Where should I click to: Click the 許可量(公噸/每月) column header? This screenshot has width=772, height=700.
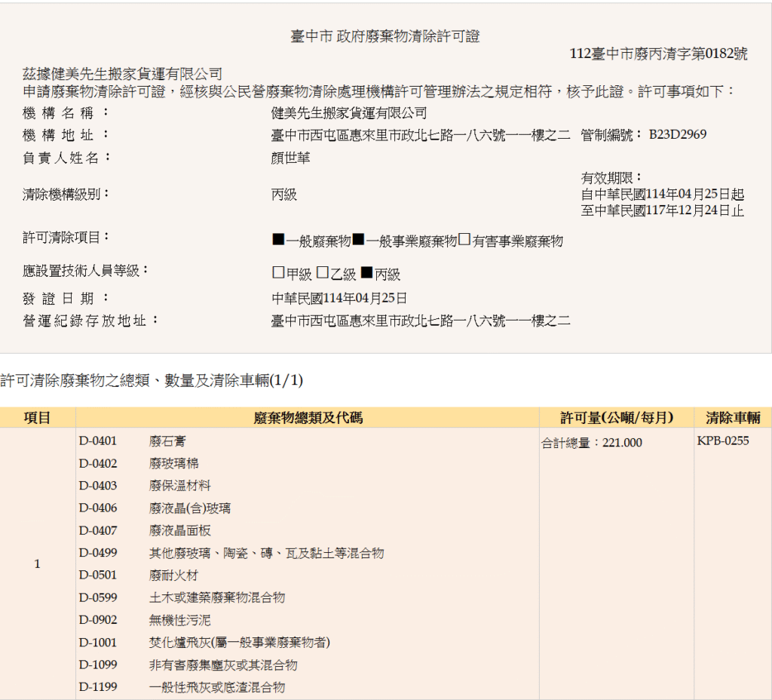click(616, 417)
